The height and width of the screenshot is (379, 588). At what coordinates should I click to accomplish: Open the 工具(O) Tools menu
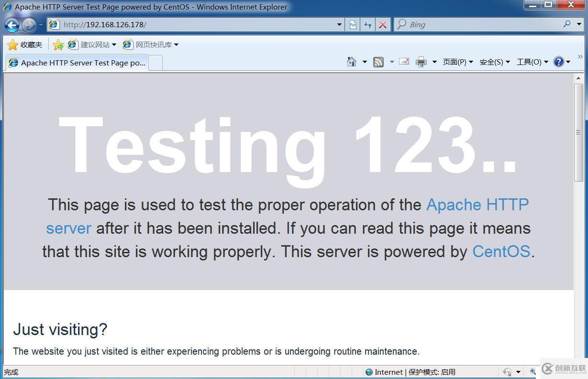(x=532, y=62)
